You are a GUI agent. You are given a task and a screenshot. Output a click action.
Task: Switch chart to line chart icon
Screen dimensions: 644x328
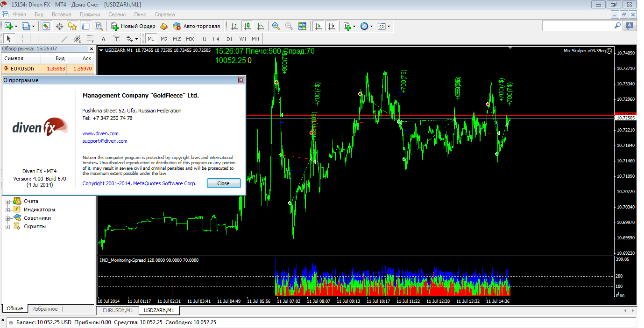260,26
